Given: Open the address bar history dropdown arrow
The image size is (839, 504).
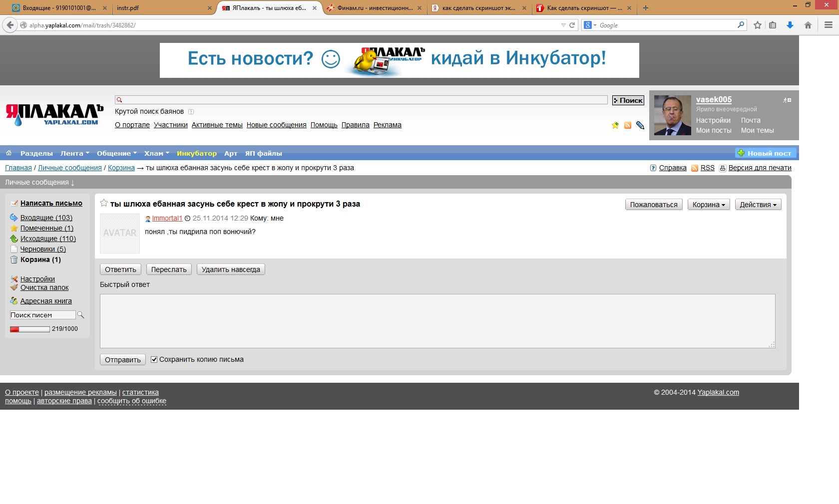Looking at the screenshot, I should 563,25.
